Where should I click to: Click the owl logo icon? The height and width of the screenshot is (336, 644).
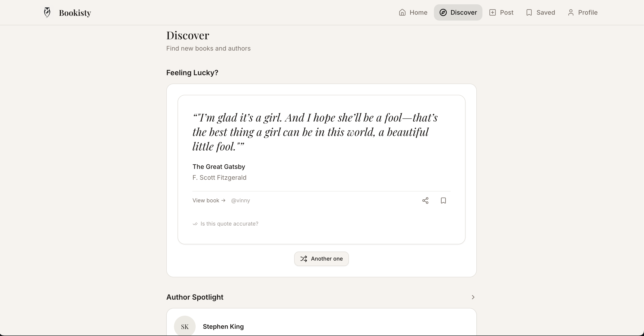(47, 12)
